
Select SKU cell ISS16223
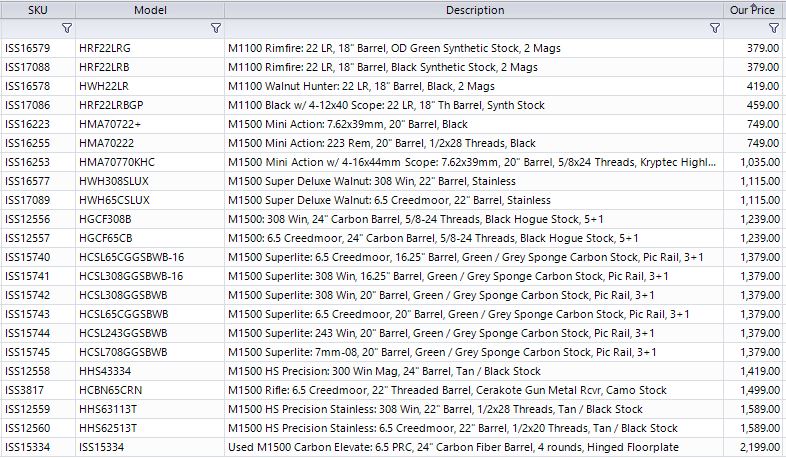click(x=38, y=124)
